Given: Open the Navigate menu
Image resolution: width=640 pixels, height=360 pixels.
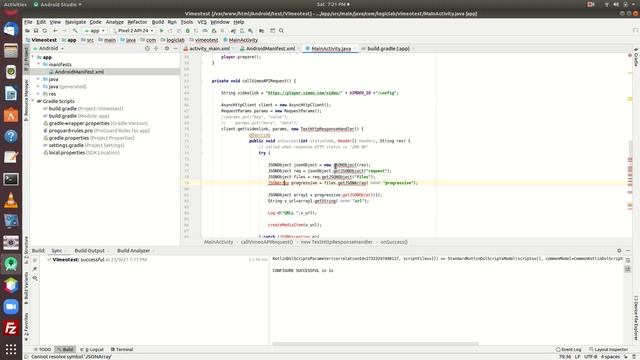Looking at the screenshot, I should (x=75, y=22).
